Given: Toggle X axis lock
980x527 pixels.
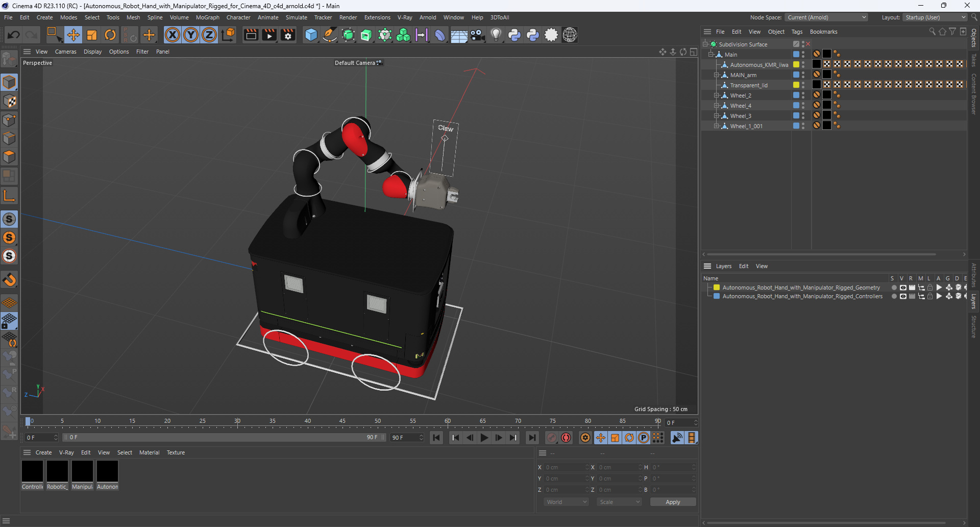Looking at the screenshot, I should click(x=173, y=35).
